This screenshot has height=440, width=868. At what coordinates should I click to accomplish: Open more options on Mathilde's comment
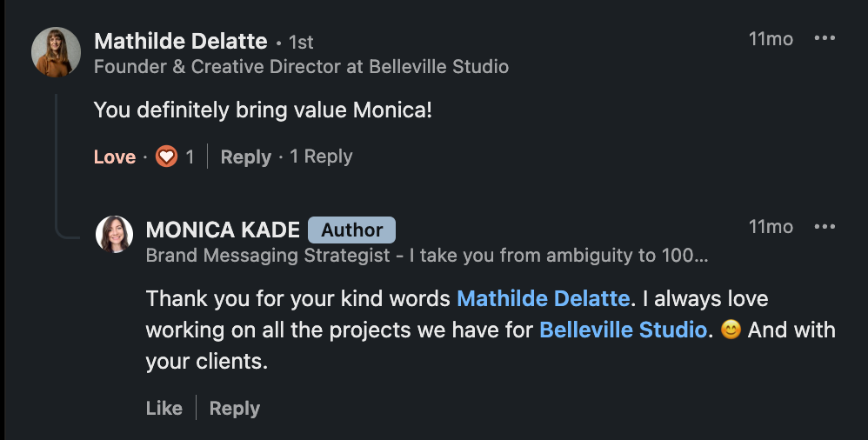(824, 38)
